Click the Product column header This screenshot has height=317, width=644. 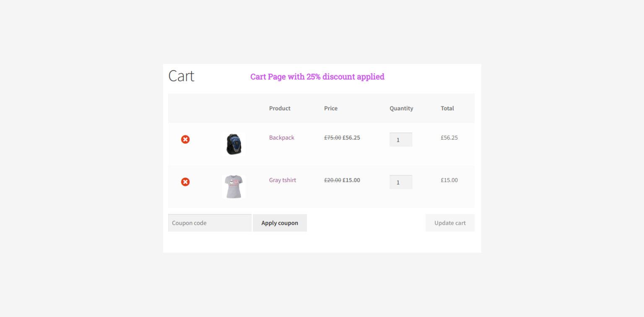click(x=279, y=108)
